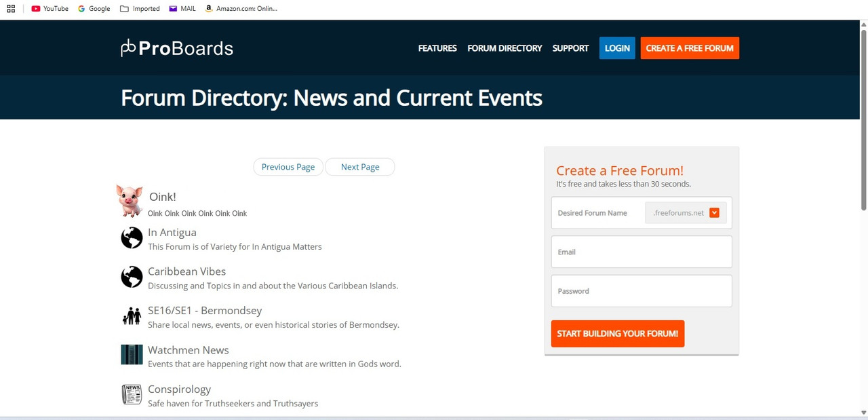868x420 pixels.
Task: Open the Oink! forum link
Action: pyautogui.click(x=163, y=197)
